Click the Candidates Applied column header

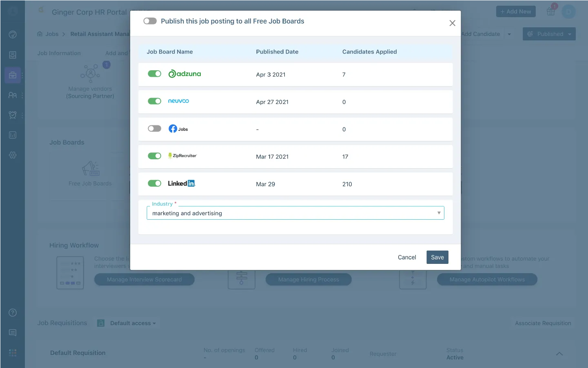point(369,51)
